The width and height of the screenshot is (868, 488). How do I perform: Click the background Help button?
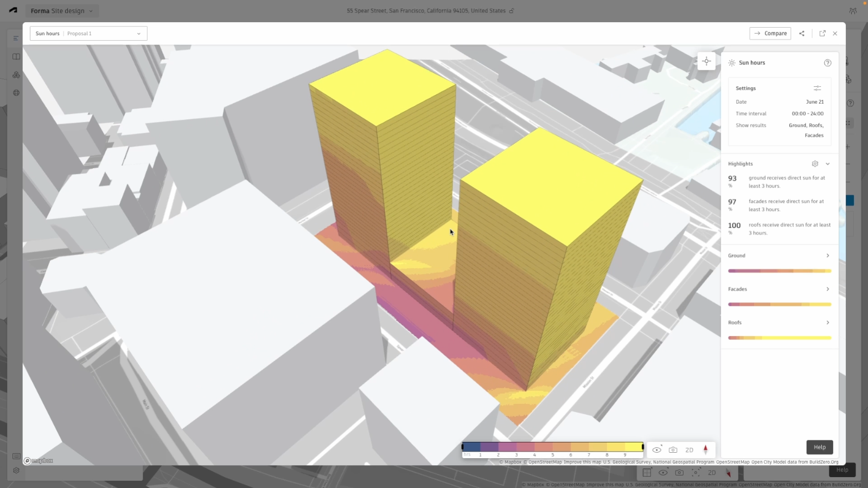tap(842, 470)
